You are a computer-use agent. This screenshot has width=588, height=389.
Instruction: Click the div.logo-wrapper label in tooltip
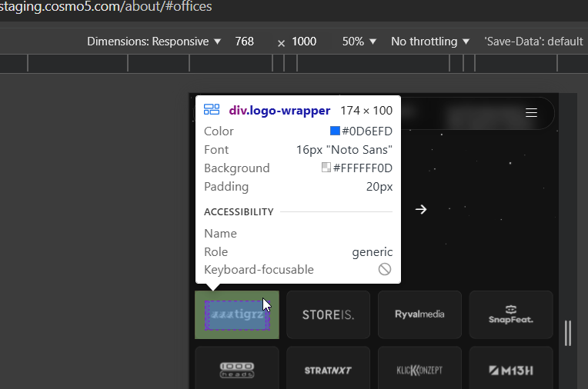(x=279, y=111)
